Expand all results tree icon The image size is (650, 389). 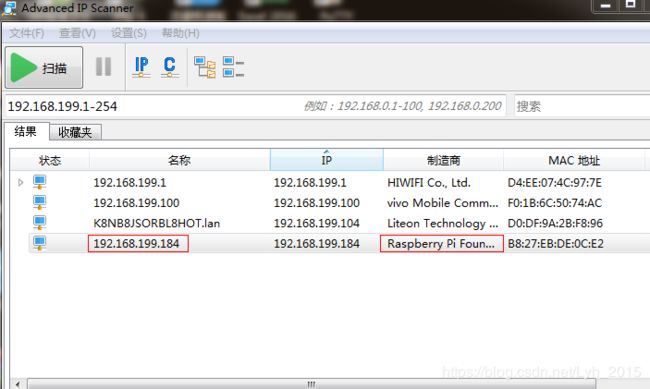point(205,67)
